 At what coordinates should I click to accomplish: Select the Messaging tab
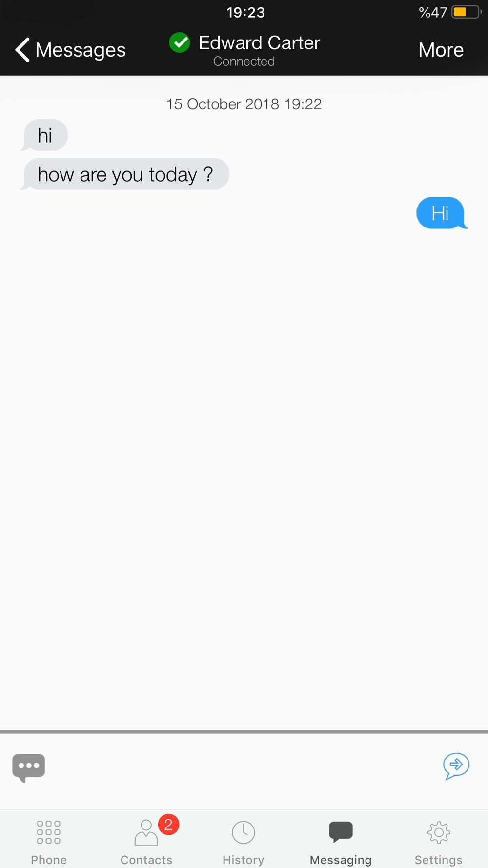pyautogui.click(x=341, y=842)
